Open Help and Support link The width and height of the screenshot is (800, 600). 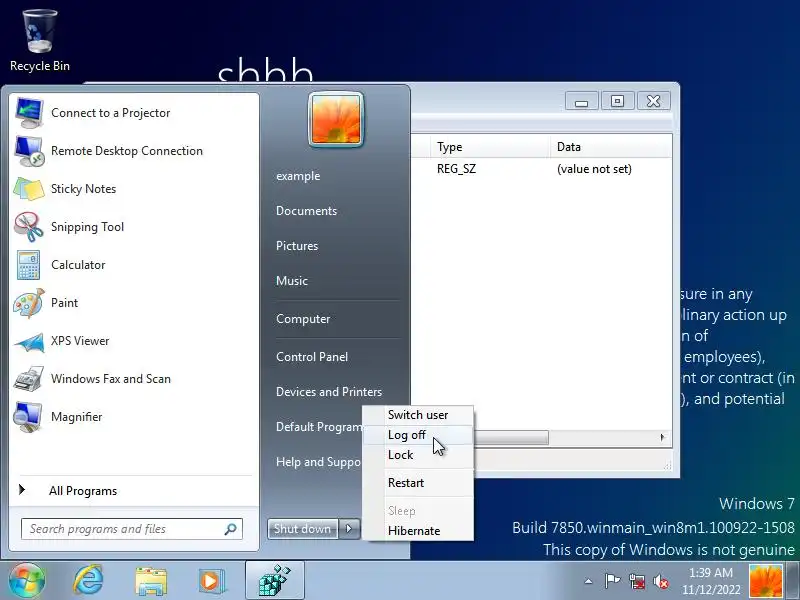(318, 462)
